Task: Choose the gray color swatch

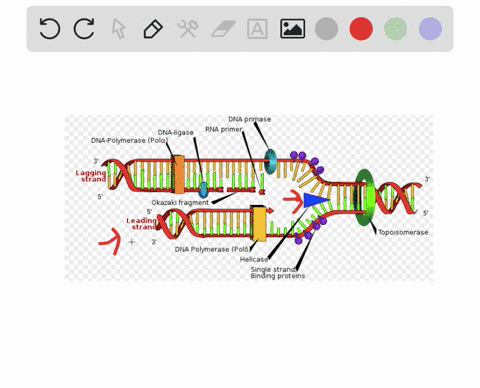Action: coord(326,29)
